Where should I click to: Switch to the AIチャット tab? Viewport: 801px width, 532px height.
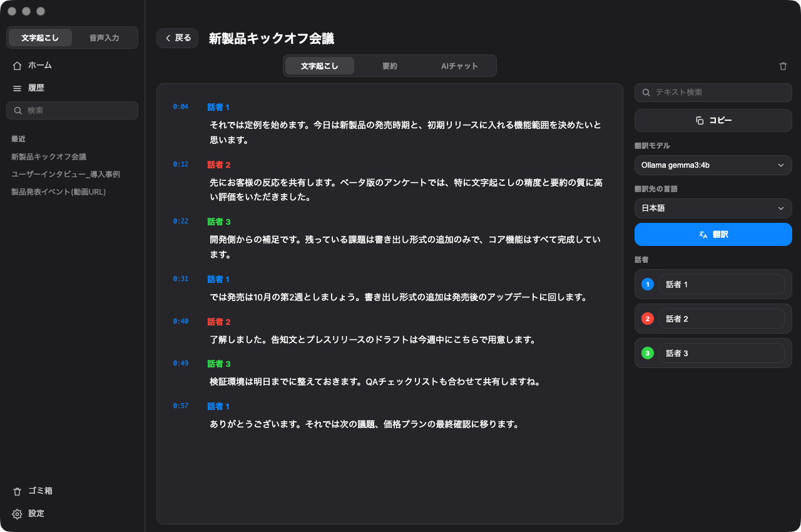460,66
